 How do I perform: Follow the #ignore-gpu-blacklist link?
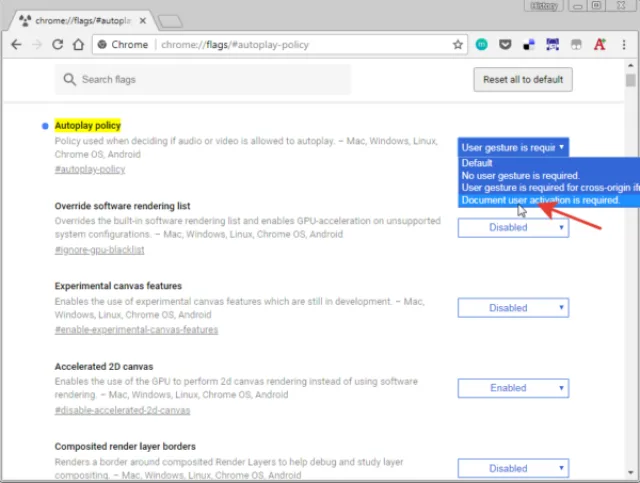point(99,250)
